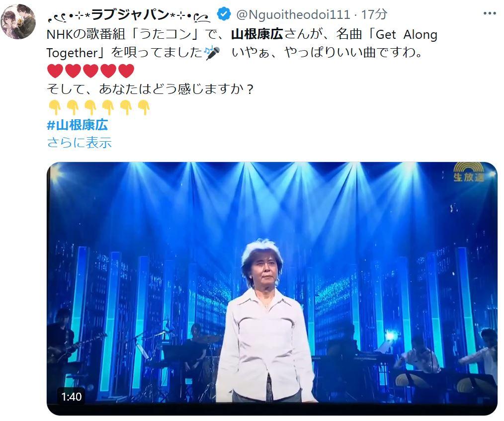
Task: Click the last pointing-down hand emoji
Action: (144, 107)
